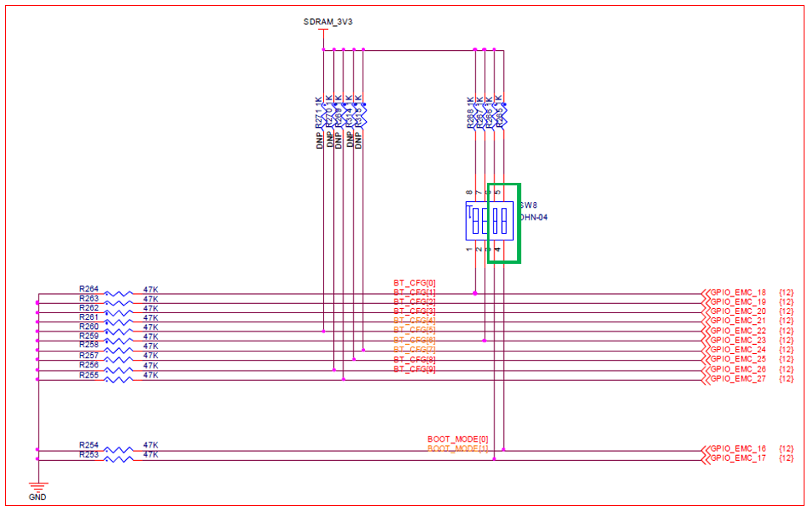Click the GPIO_EMC_25 signal name

point(738,359)
